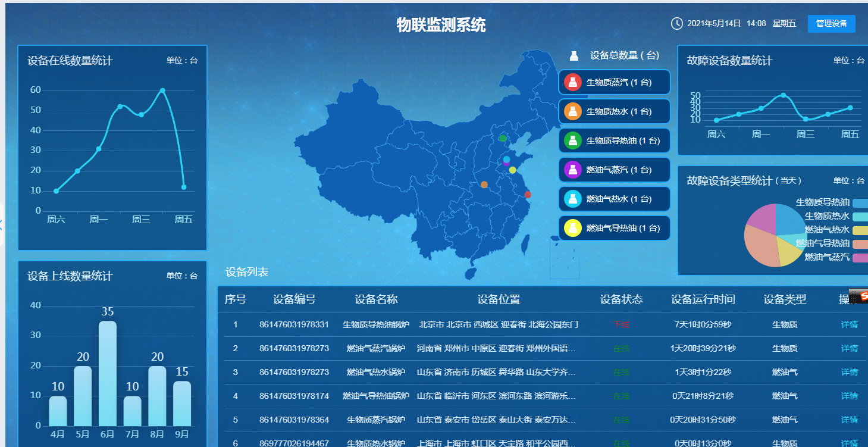Open 详情 link for device row 3
The width and height of the screenshot is (868, 447).
pos(849,372)
